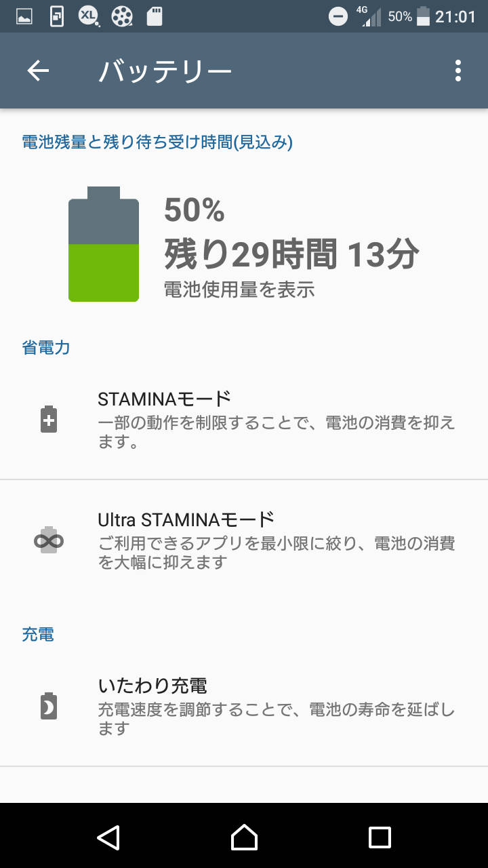Tap the STAMINA mode battery plus icon

point(49,419)
